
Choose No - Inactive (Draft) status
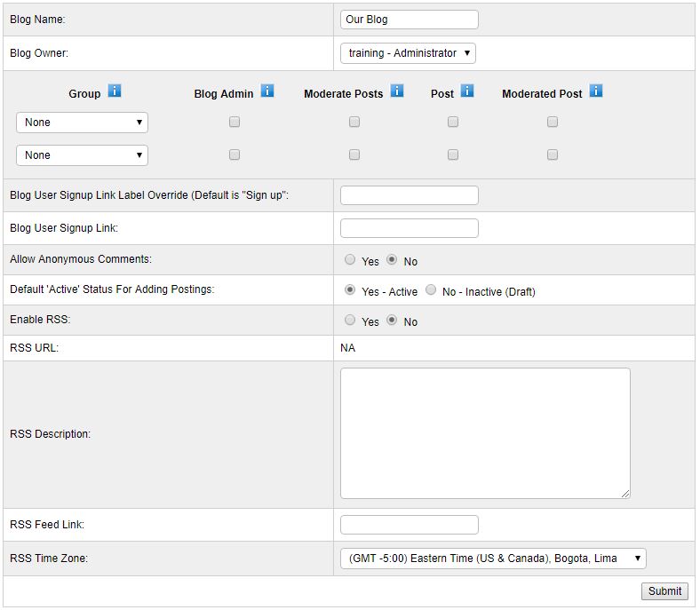[x=431, y=289]
